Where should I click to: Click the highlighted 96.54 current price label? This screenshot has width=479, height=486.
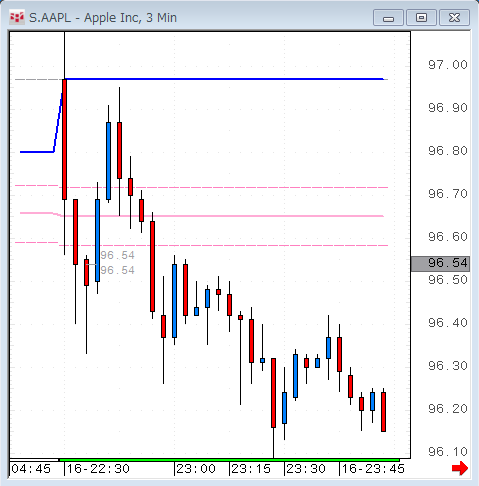click(441, 264)
